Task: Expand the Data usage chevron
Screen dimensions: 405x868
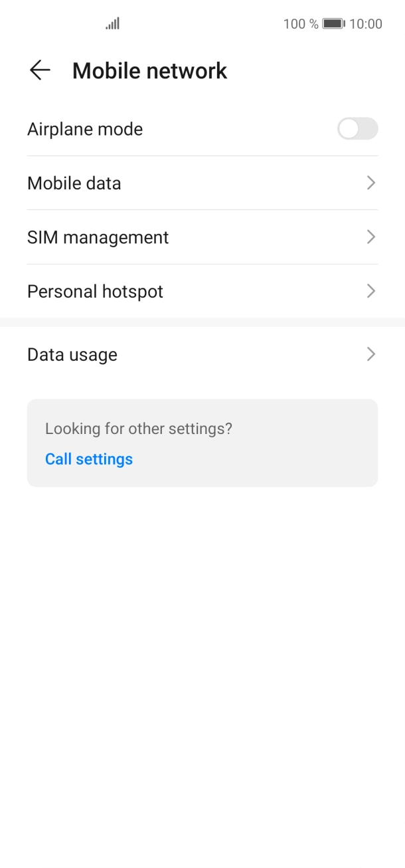Action: 370,354
